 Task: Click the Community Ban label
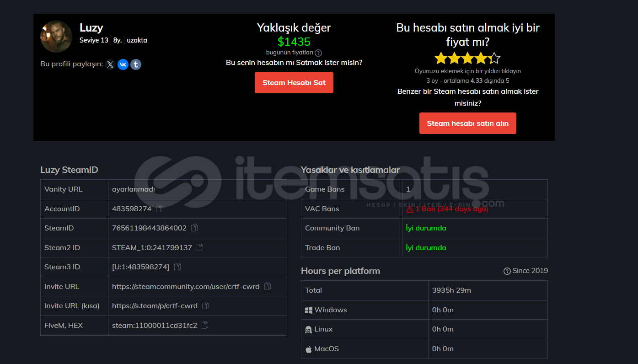(x=332, y=228)
